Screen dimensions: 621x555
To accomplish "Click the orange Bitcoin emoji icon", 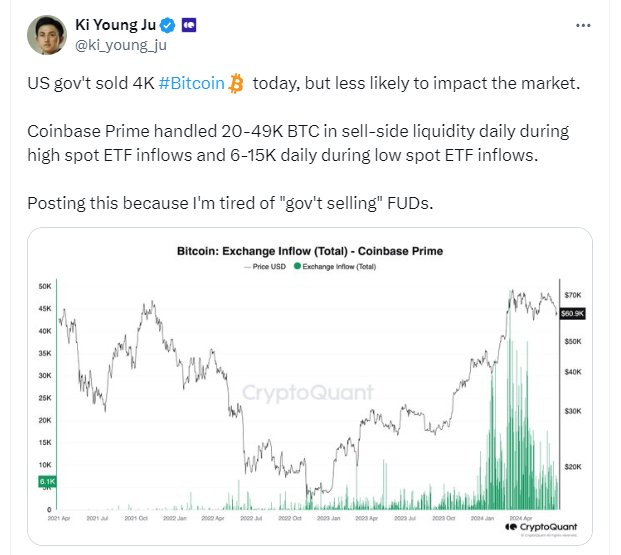I will 236,84.
